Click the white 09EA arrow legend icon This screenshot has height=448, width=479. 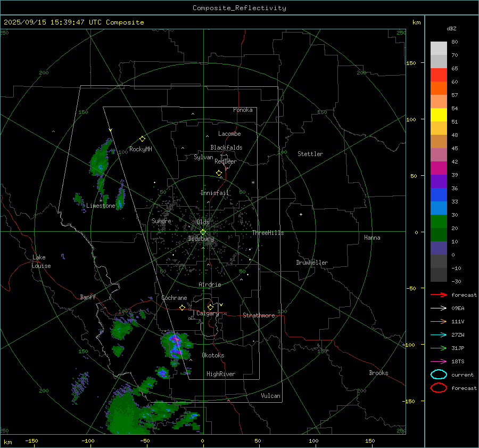click(x=439, y=308)
